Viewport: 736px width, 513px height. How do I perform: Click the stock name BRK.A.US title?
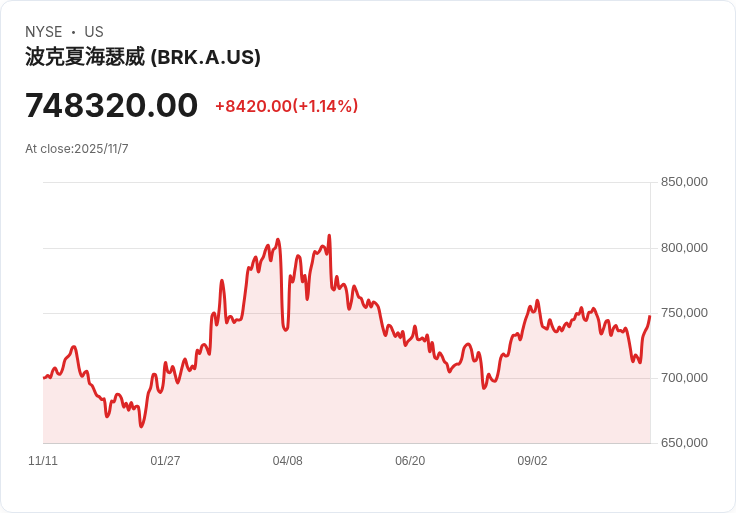(143, 57)
